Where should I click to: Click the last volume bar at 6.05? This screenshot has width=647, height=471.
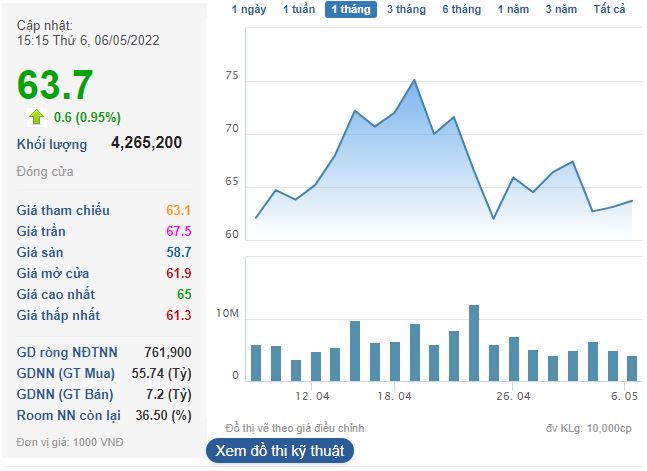pyautogui.click(x=632, y=368)
